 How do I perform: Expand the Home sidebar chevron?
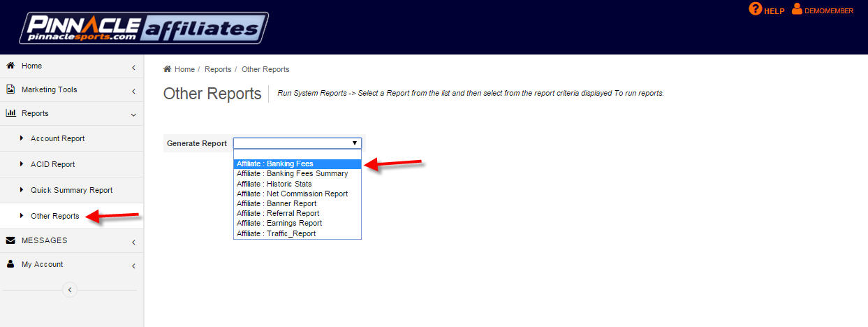[x=133, y=67]
